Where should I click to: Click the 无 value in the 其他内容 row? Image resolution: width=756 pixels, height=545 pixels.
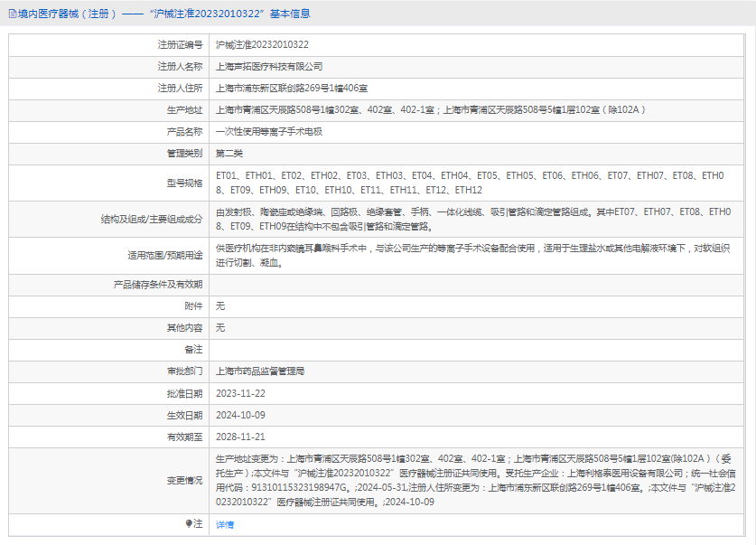[220, 328]
